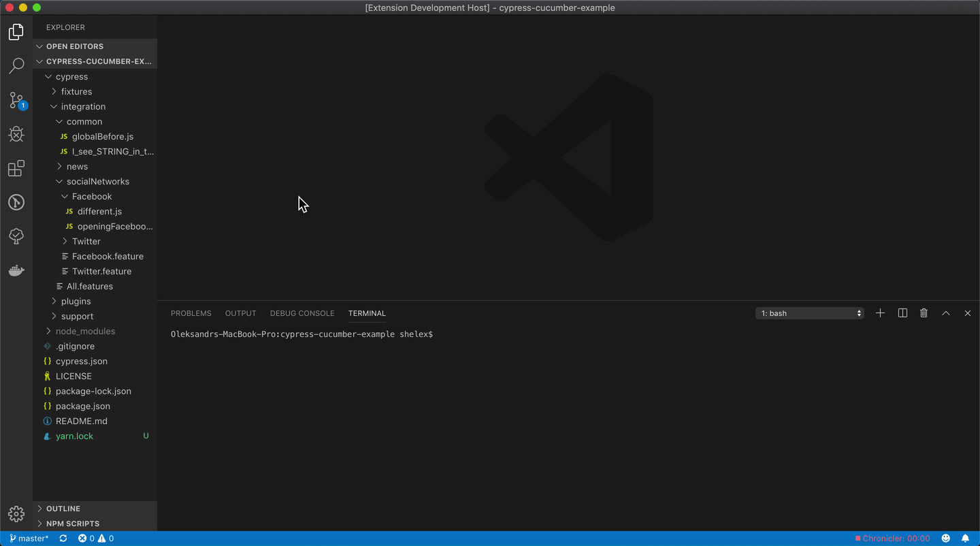Screen dimensions: 980x546
Task: Open Source Control view with 1 badge
Action: pyautogui.click(x=16, y=100)
